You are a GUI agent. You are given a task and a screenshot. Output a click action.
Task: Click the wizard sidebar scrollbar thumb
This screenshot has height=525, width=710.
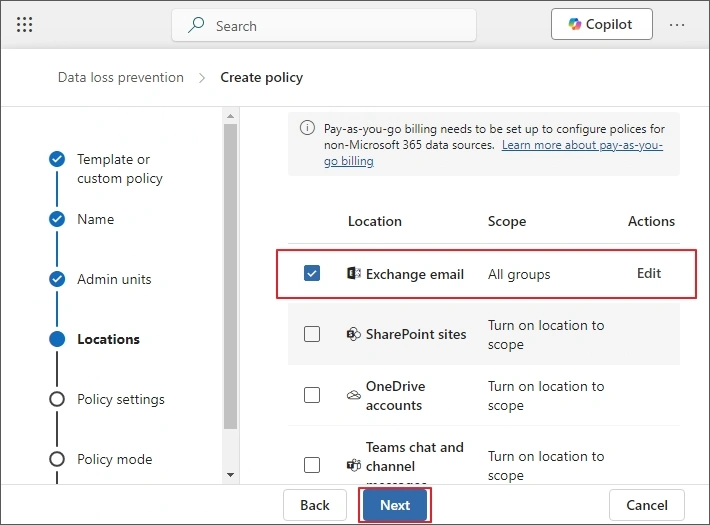pos(230,276)
